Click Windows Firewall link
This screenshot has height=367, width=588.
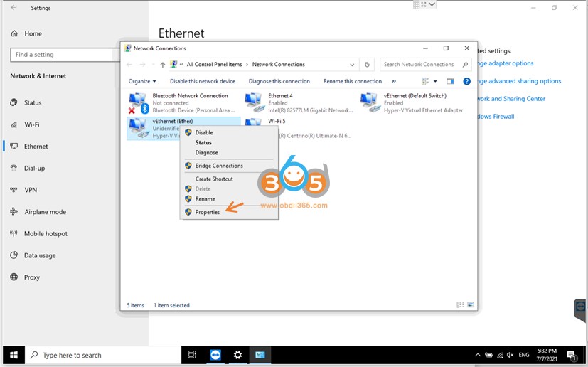(x=496, y=117)
